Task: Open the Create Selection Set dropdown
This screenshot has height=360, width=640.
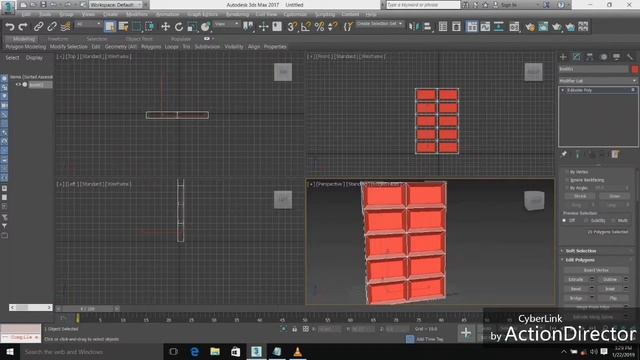Action: point(380,24)
